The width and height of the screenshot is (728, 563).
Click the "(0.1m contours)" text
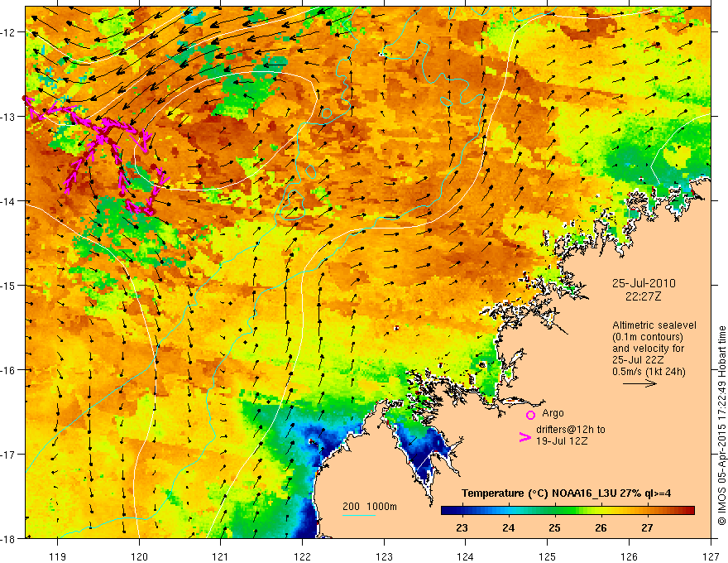[648, 337]
